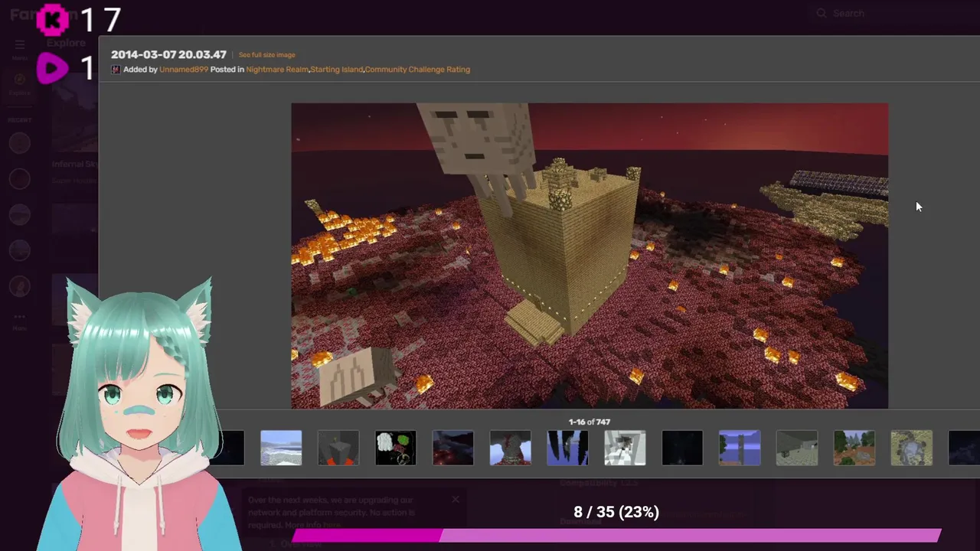
Task: Open the See full size image link
Action: click(x=266, y=55)
